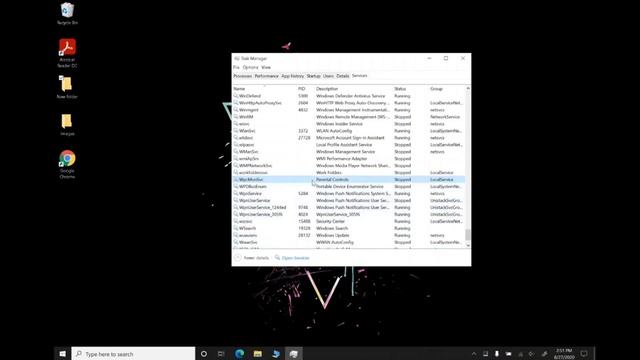Image resolution: width=640 pixels, height=360 pixels.
Task: Select the WMI Performance Adapter row
Action: tap(349, 158)
